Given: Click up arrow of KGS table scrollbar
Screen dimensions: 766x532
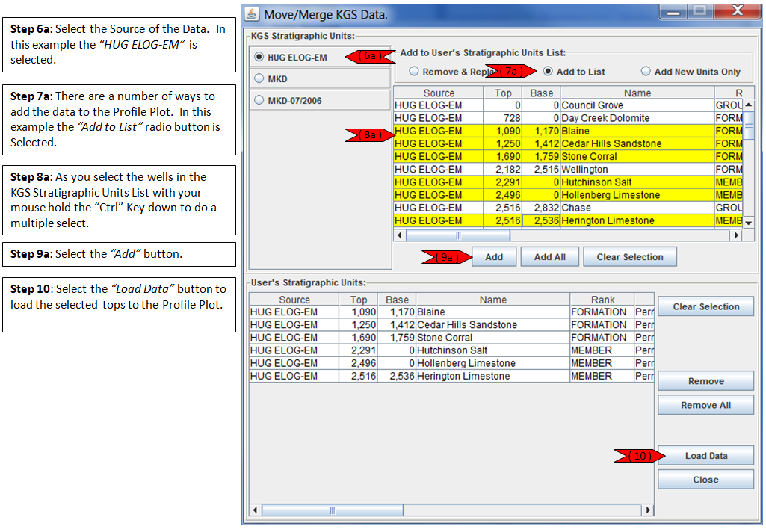Looking at the screenshot, I should 748,105.
